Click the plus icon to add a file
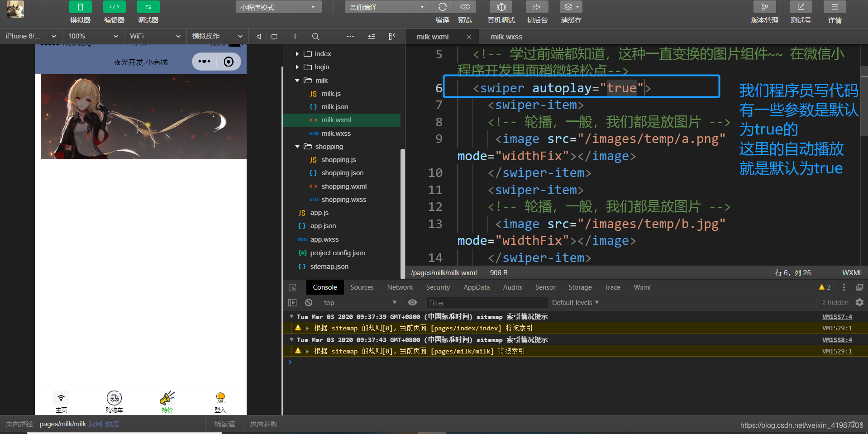 (x=295, y=36)
